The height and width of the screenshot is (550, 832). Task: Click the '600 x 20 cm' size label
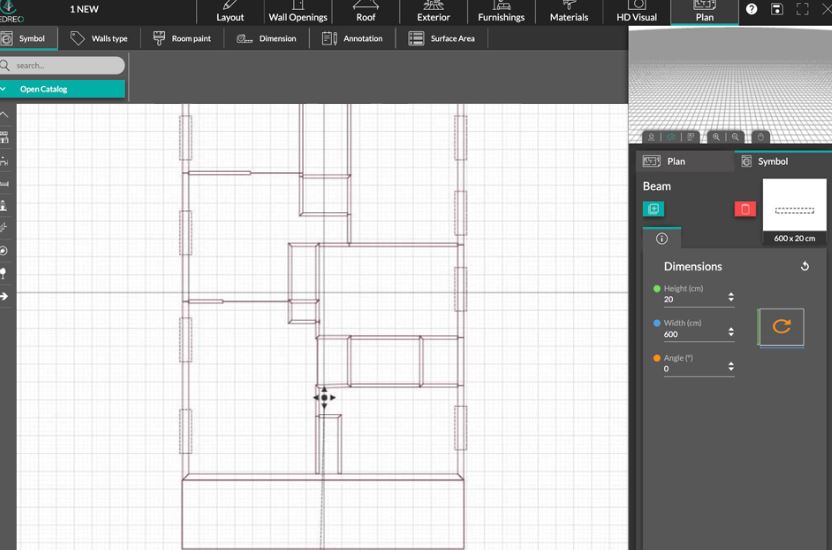(794, 238)
